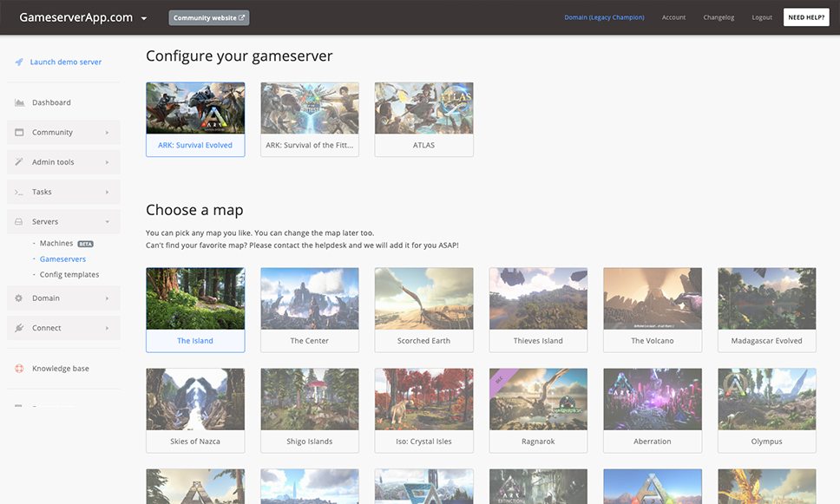Choose The Island map
The width and height of the screenshot is (840, 504).
tap(195, 310)
